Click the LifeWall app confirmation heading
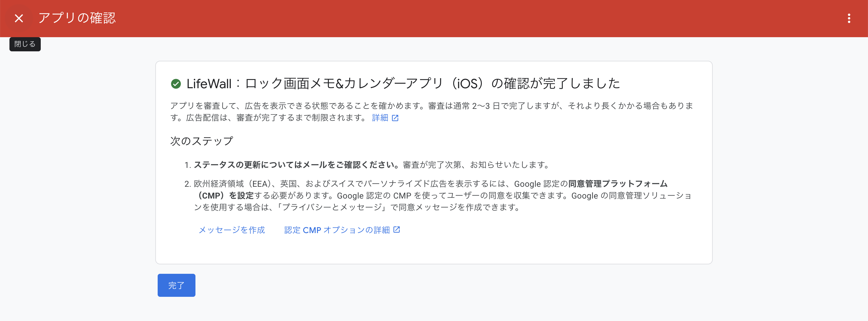The height and width of the screenshot is (321, 868). coord(403,83)
